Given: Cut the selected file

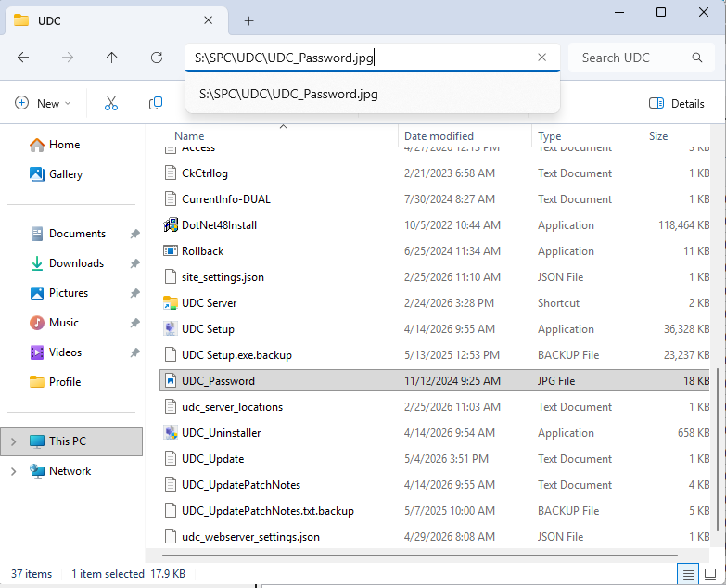Looking at the screenshot, I should (111, 103).
